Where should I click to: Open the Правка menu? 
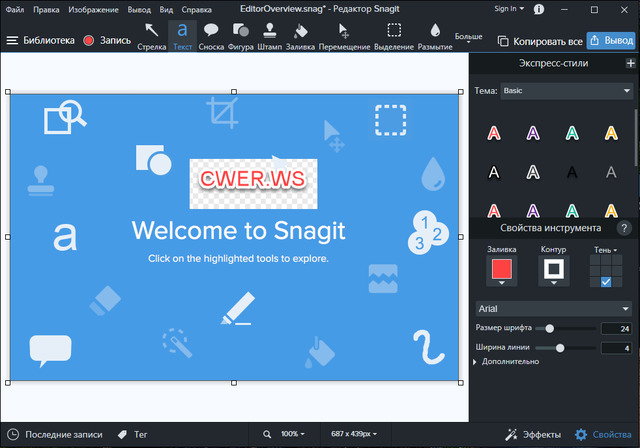pos(46,9)
